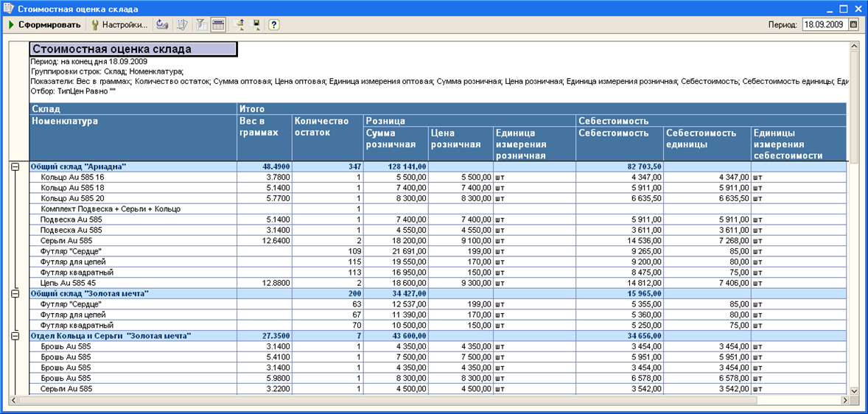The width and height of the screenshot is (868, 414).
Task: Click the 21 691,00 retail sum cell
Action: click(395, 251)
